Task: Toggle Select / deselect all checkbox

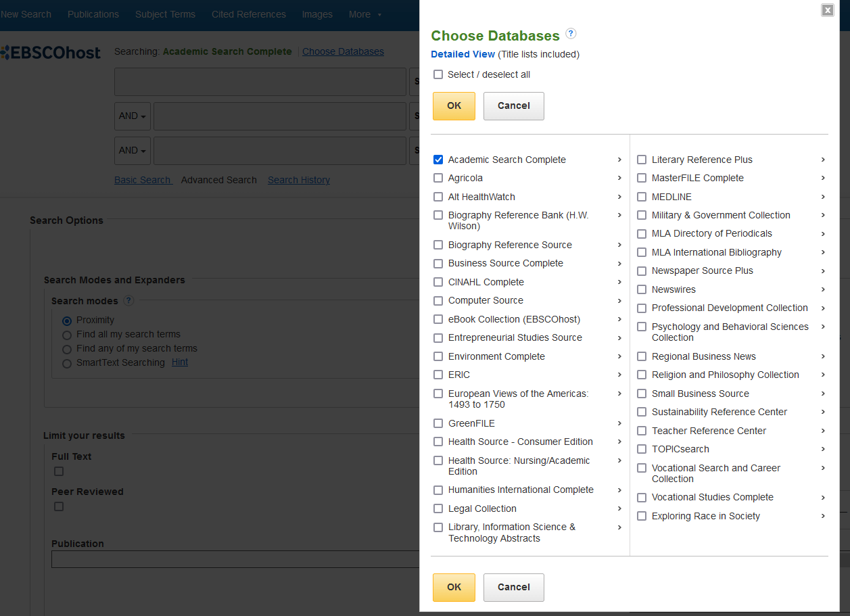Action: pos(438,74)
